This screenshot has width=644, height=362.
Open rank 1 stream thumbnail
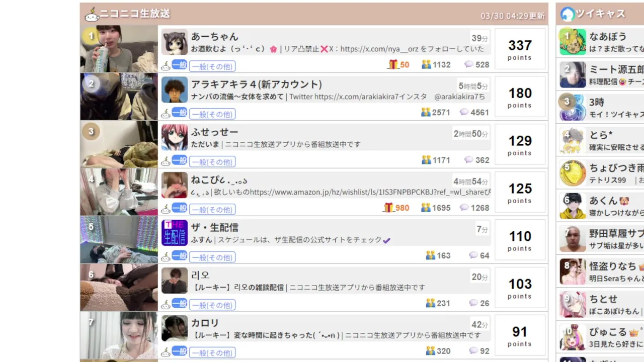pyautogui.click(x=119, y=49)
